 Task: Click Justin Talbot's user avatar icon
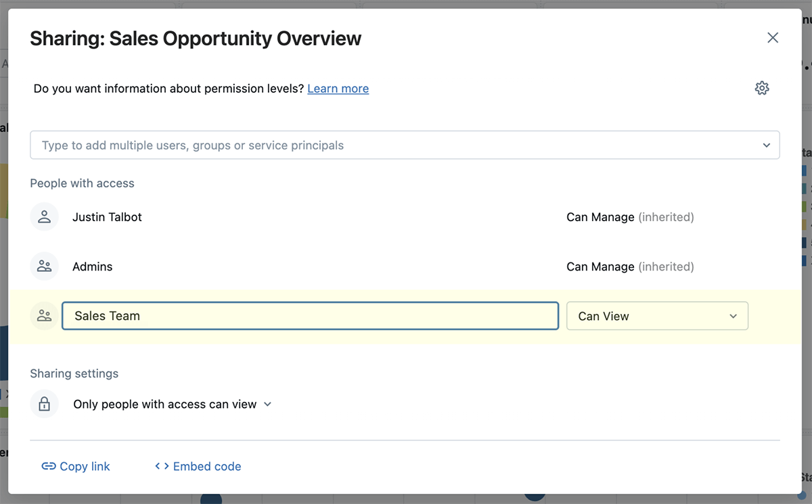45,217
